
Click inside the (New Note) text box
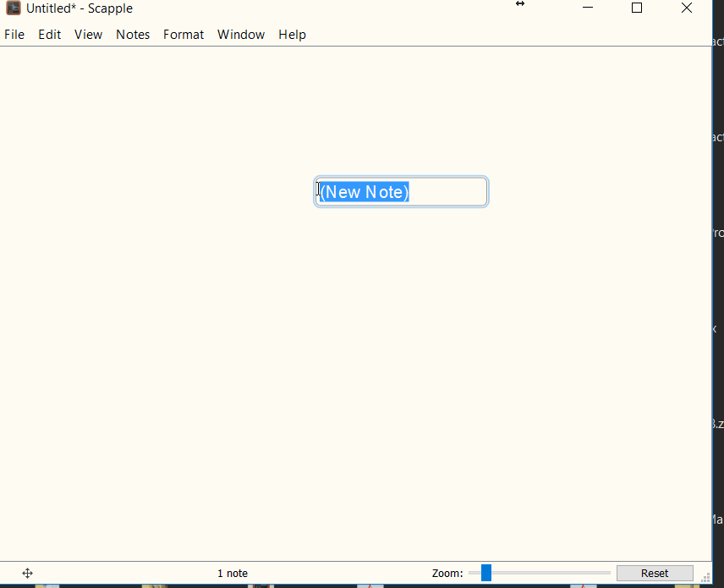click(401, 192)
